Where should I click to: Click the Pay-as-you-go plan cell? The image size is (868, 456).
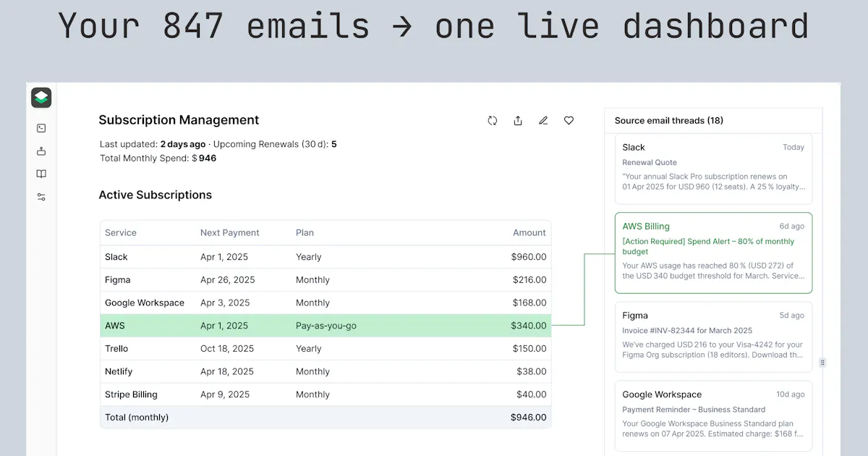[x=326, y=326]
